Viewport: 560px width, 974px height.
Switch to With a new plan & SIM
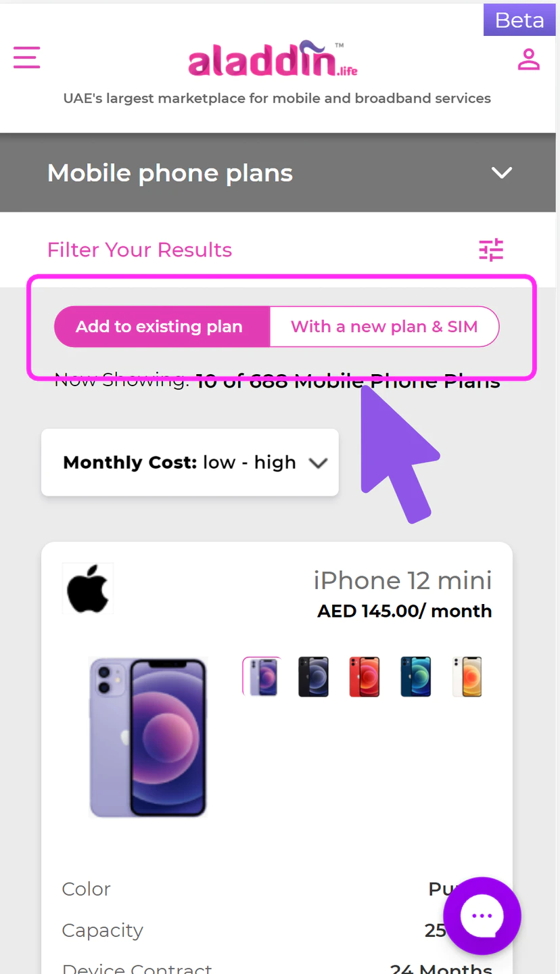(384, 327)
